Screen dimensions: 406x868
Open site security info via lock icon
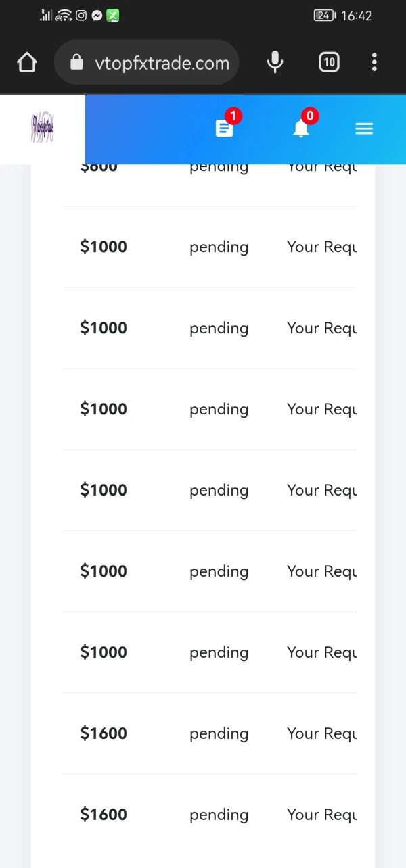click(76, 63)
